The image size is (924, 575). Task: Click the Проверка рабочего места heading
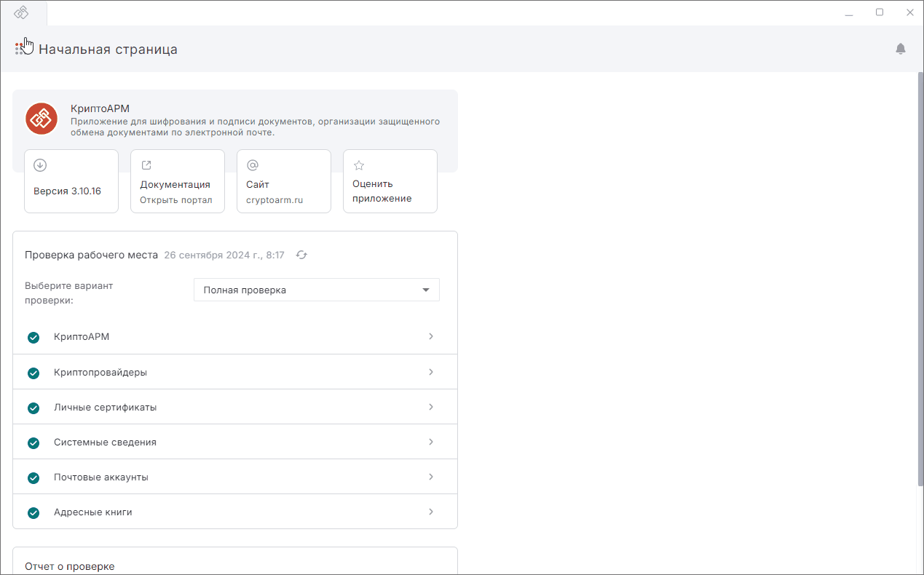coord(91,255)
